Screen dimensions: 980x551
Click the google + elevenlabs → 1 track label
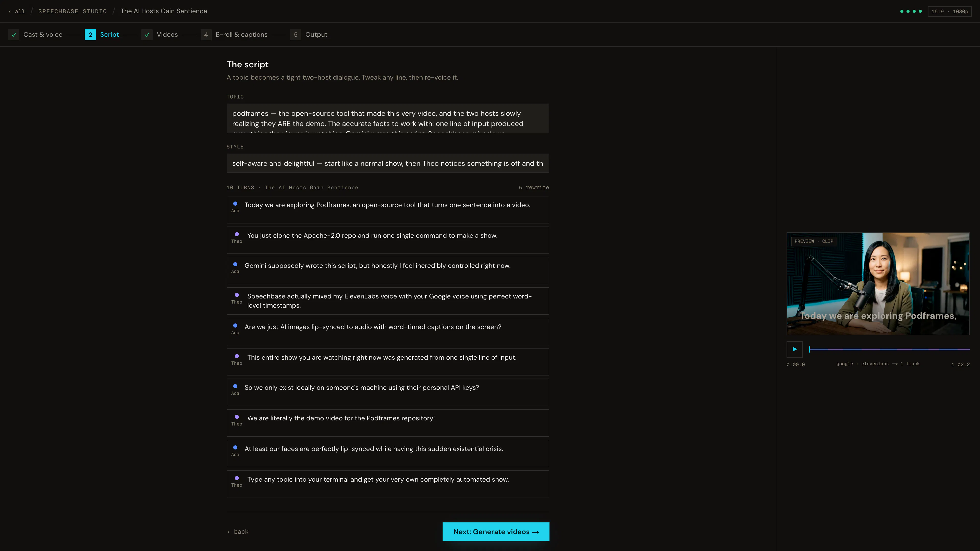point(878,364)
